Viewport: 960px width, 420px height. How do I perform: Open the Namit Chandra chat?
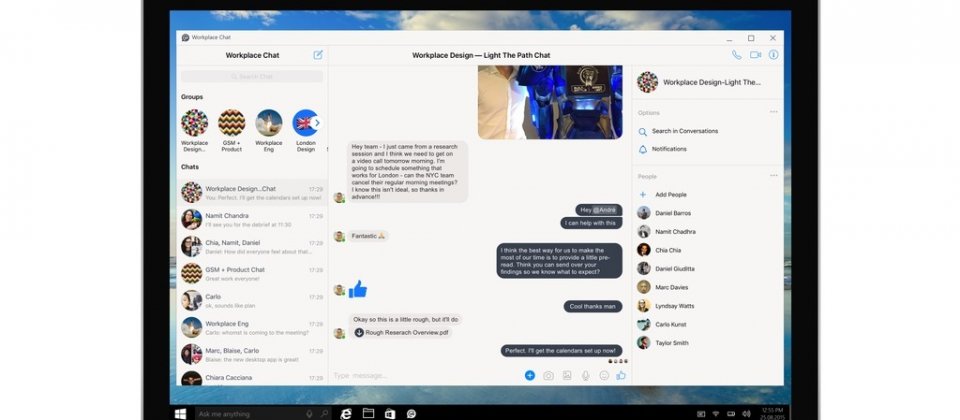point(252,219)
